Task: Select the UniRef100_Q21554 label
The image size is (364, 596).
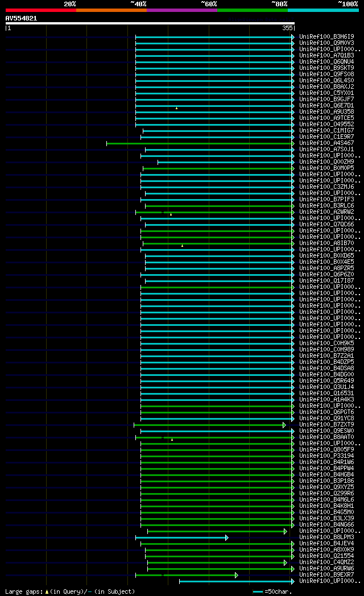Action: [x=326, y=556]
